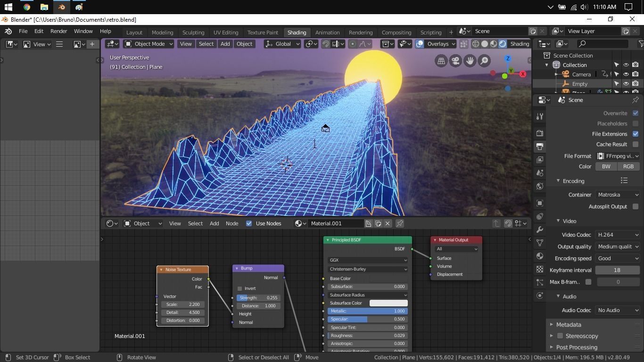Open the Render properties tab
Screen dimensions: 644x362
point(540,133)
